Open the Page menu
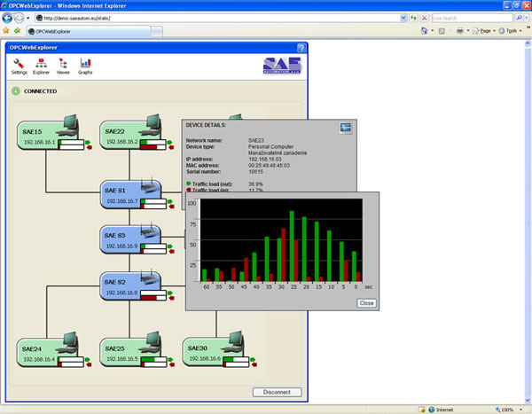 point(484,31)
